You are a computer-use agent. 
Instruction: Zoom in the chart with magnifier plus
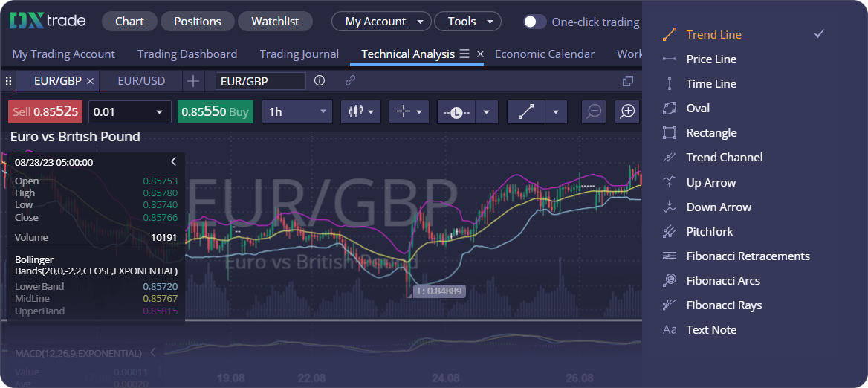pos(628,111)
